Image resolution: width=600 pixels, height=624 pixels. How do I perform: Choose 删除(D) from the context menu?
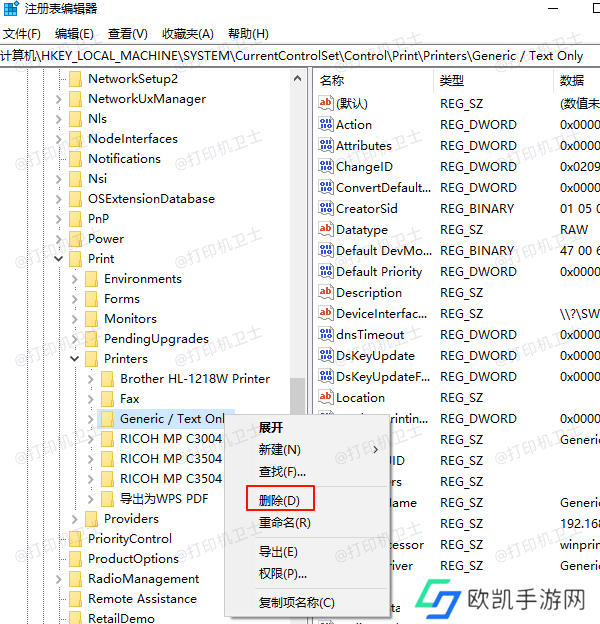(279, 500)
